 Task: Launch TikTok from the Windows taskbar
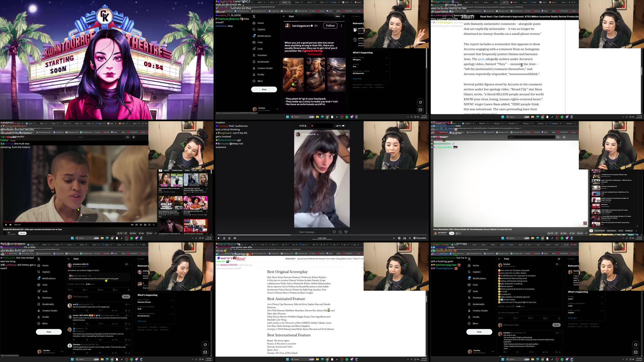337,360
